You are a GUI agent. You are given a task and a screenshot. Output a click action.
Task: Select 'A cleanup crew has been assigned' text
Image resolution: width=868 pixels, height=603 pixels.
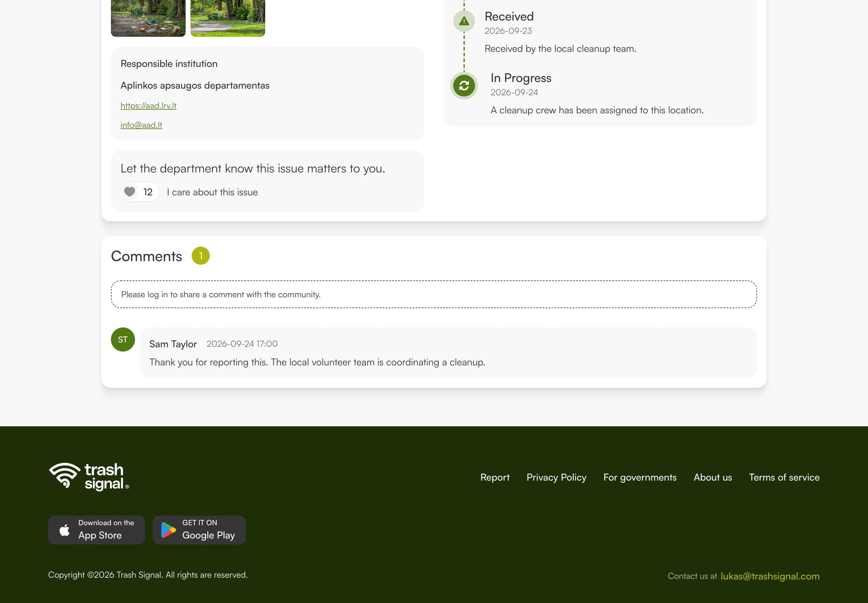[x=597, y=110]
